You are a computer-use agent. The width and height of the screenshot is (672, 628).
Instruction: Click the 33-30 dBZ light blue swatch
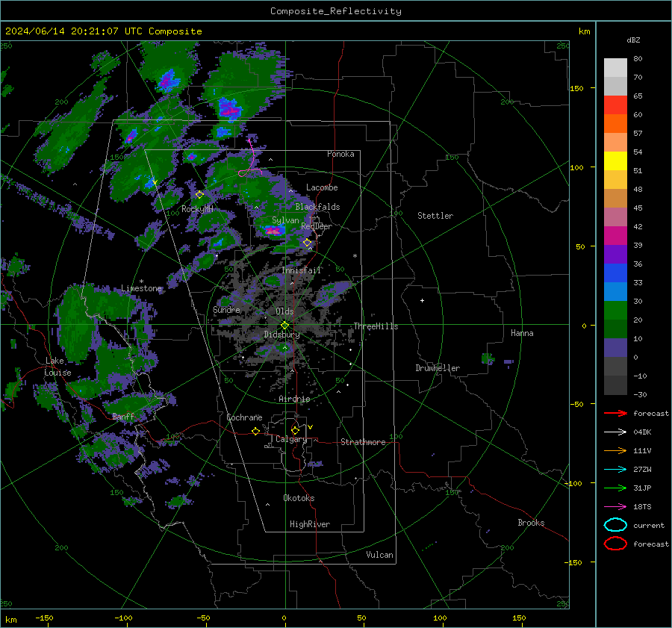point(615,292)
